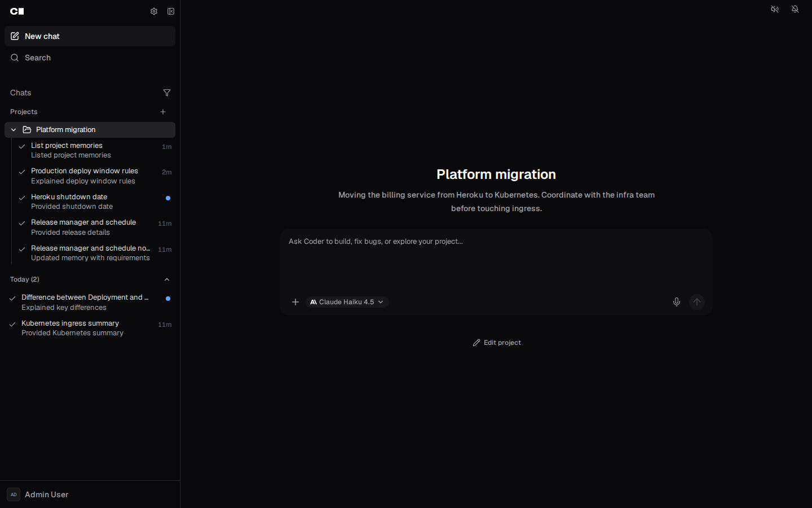Image resolution: width=812 pixels, height=508 pixels.
Task: Open the Release manager and schedule notes chat
Action: coord(94,253)
